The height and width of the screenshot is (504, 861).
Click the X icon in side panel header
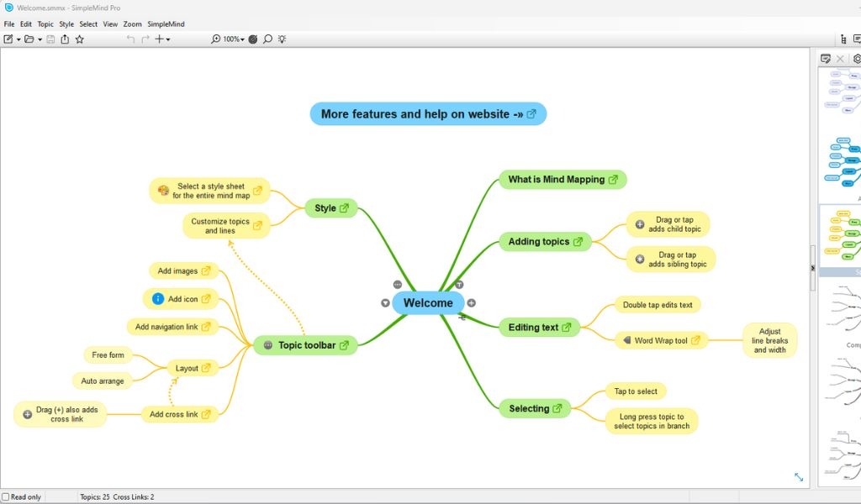tap(840, 59)
